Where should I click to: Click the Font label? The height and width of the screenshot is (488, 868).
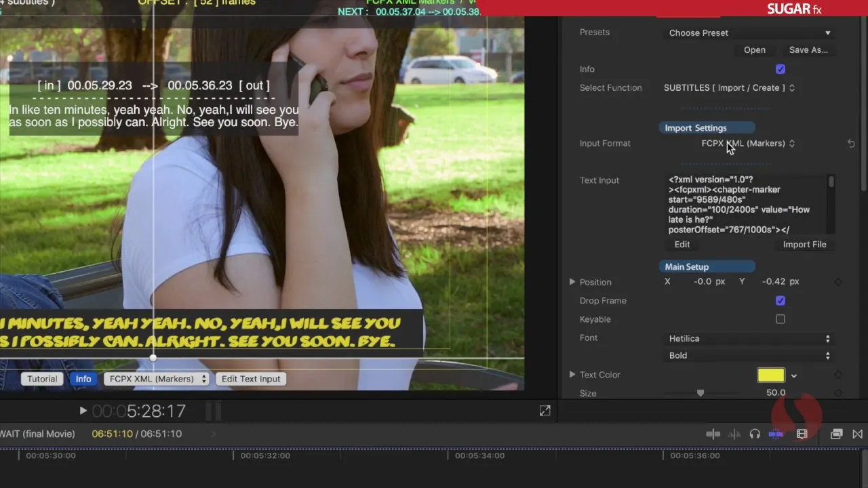(589, 338)
